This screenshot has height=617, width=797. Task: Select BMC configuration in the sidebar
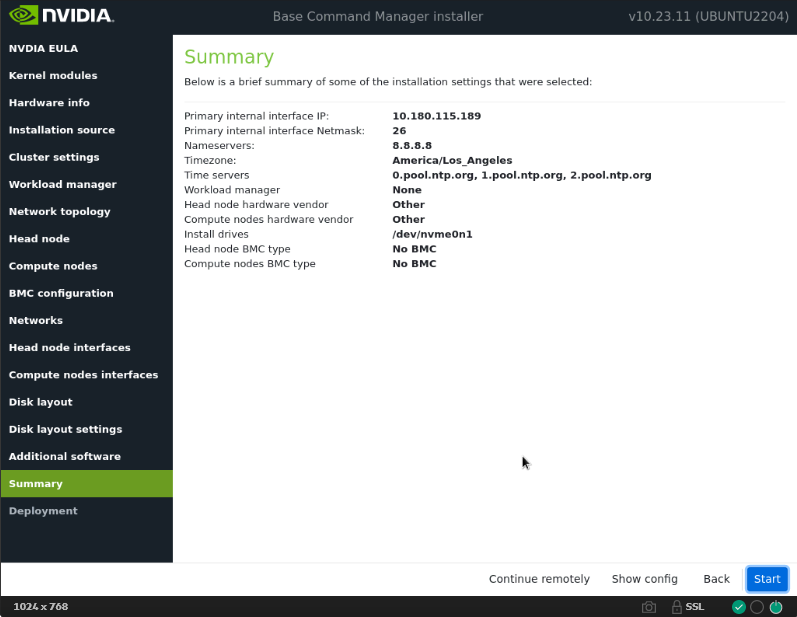pyautogui.click(x=61, y=293)
